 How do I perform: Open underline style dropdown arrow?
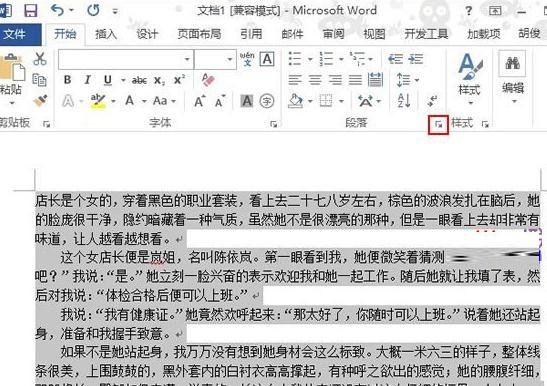pyautogui.click(x=123, y=81)
